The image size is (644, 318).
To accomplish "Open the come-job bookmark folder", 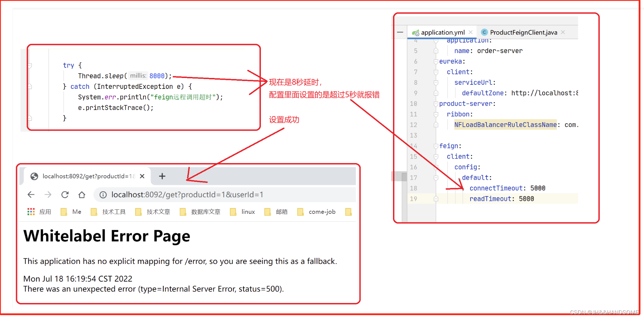I will (x=316, y=212).
